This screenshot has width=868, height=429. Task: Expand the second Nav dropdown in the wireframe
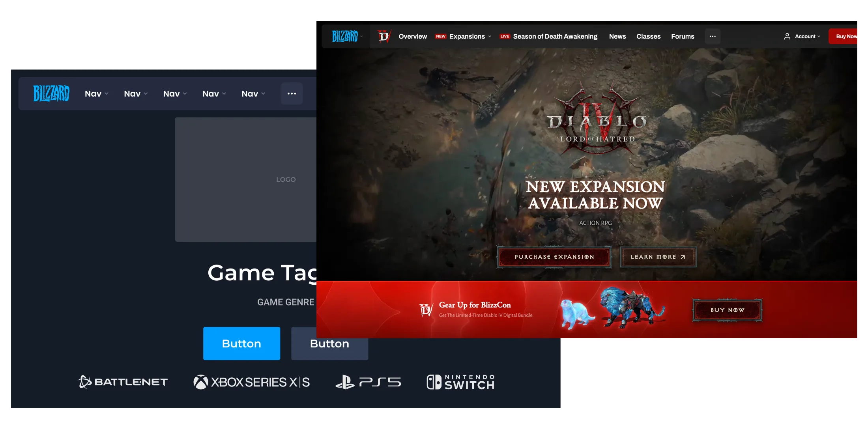click(136, 94)
